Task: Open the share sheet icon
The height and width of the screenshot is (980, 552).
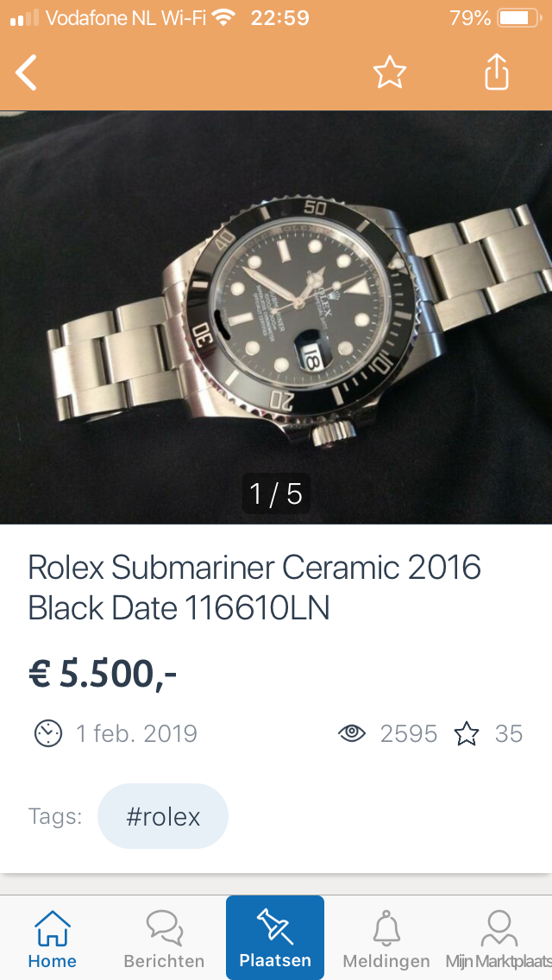Action: (497, 72)
